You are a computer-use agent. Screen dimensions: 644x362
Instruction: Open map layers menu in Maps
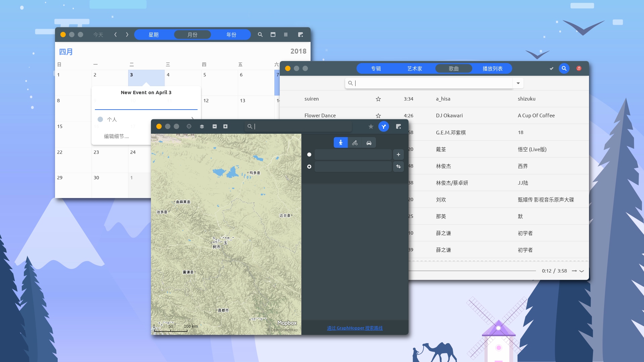[x=202, y=126]
